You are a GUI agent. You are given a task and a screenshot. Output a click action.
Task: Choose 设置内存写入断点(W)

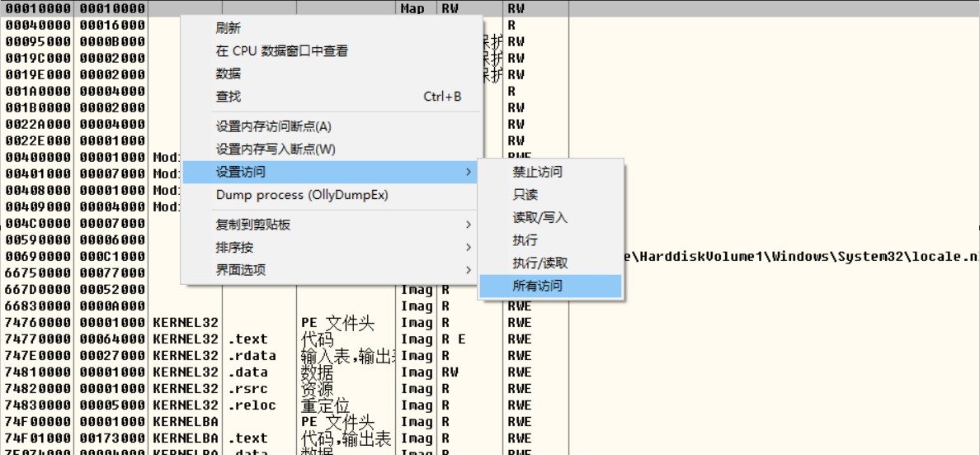click(x=332, y=149)
